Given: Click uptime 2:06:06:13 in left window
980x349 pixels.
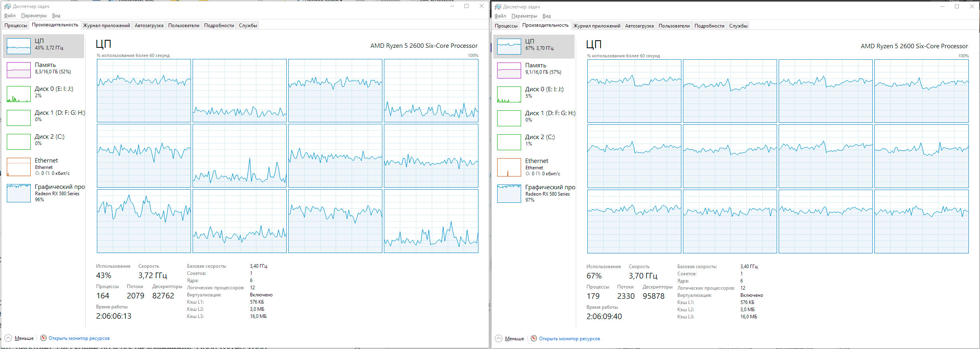Looking at the screenshot, I should [114, 316].
